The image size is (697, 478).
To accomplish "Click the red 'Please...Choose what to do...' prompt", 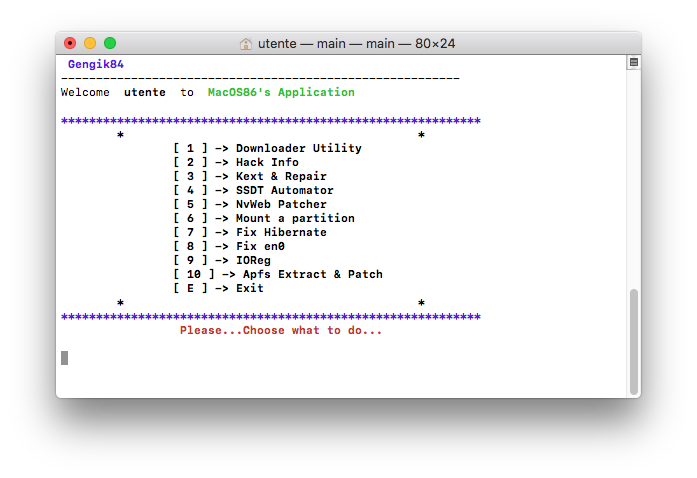I will tap(281, 330).
